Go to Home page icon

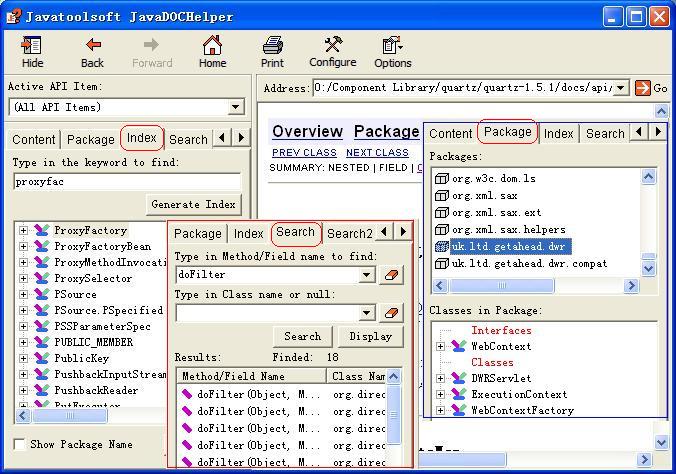point(212,46)
